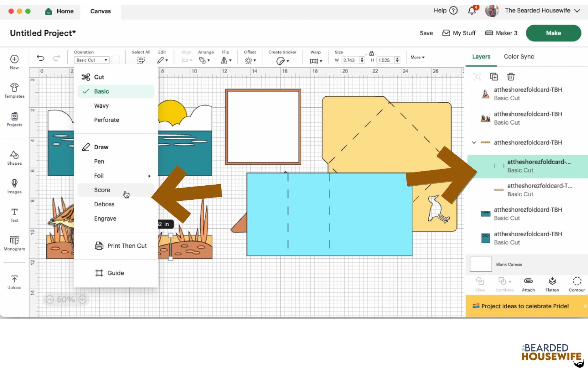The height and width of the screenshot is (374, 588).
Task: Open the Flip dropdown
Action: coord(226,60)
